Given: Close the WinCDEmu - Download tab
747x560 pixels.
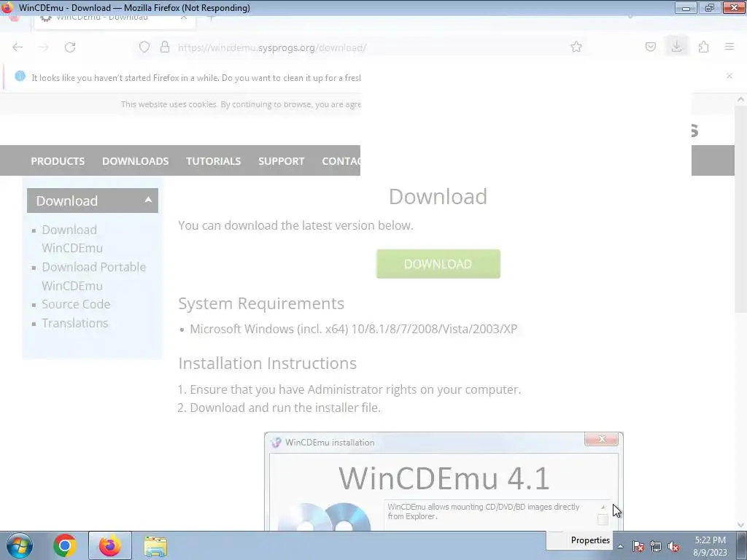Looking at the screenshot, I should coord(184,17).
